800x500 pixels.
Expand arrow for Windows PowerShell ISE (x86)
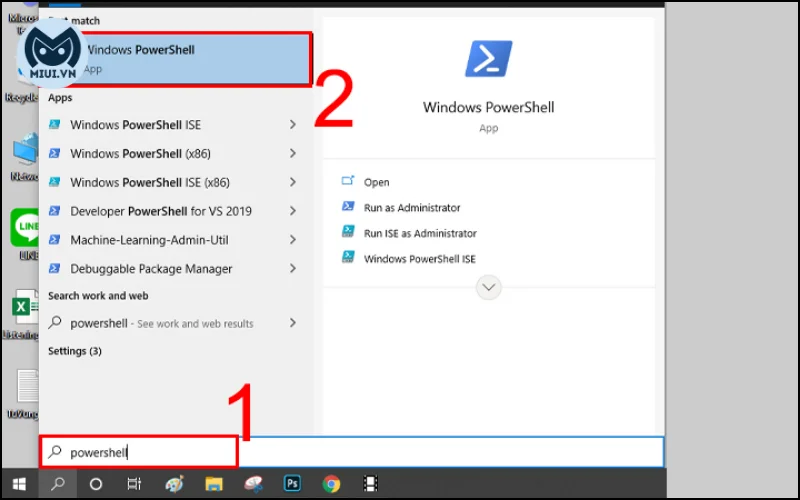coord(293,182)
